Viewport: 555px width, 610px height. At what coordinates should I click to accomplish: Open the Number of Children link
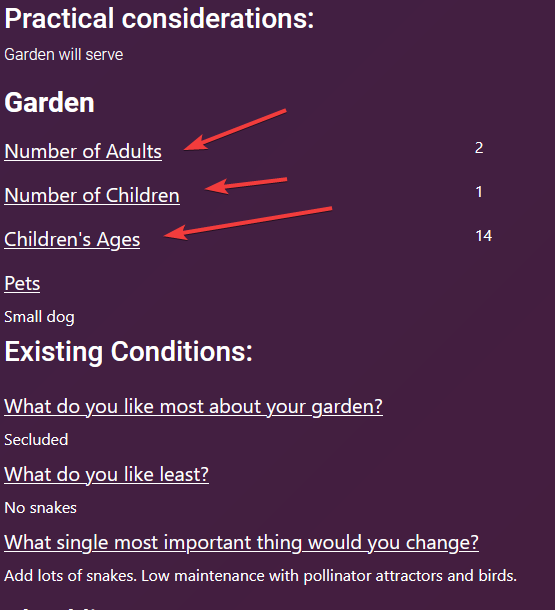tap(92, 195)
